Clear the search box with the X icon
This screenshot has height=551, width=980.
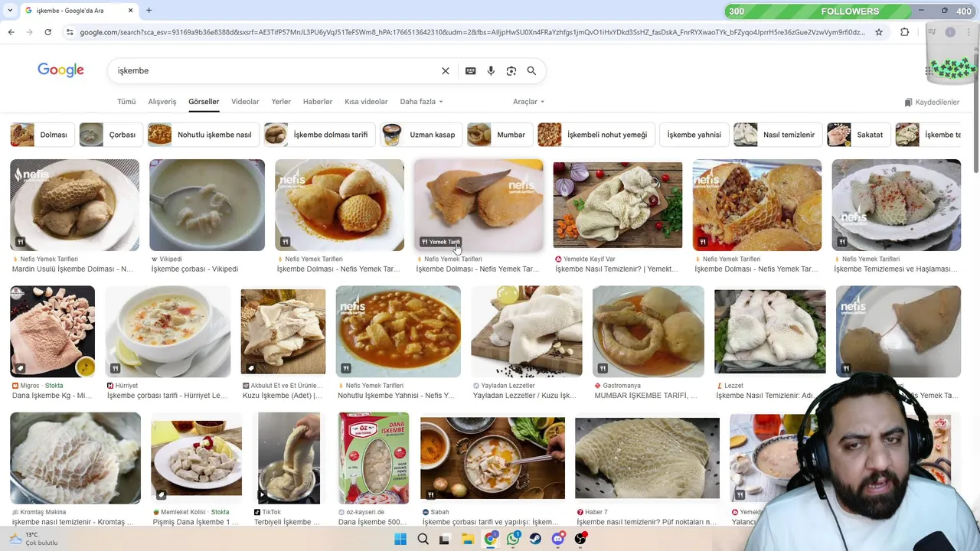click(x=446, y=70)
